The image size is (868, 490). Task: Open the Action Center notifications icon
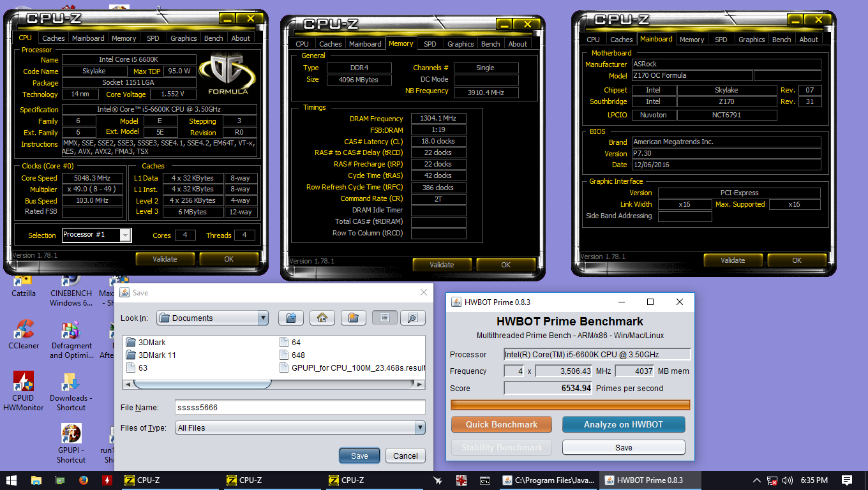click(847, 480)
